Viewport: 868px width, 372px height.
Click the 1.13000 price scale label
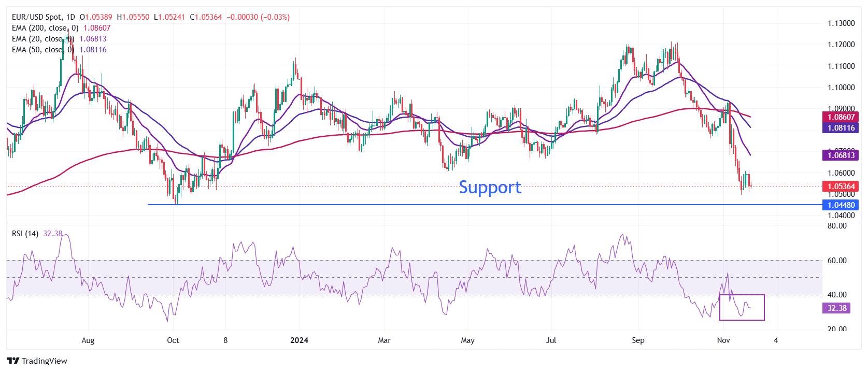(841, 23)
